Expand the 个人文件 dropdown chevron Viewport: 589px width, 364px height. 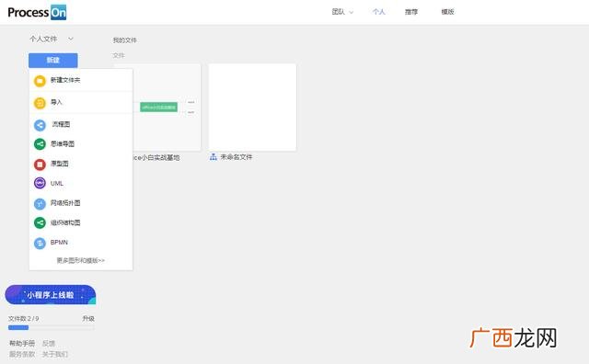point(71,39)
